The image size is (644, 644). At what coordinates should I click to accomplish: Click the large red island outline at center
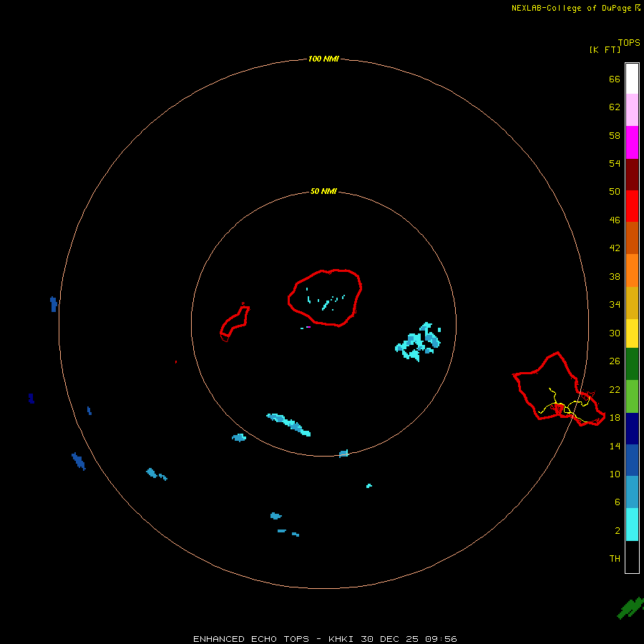point(325,298)
